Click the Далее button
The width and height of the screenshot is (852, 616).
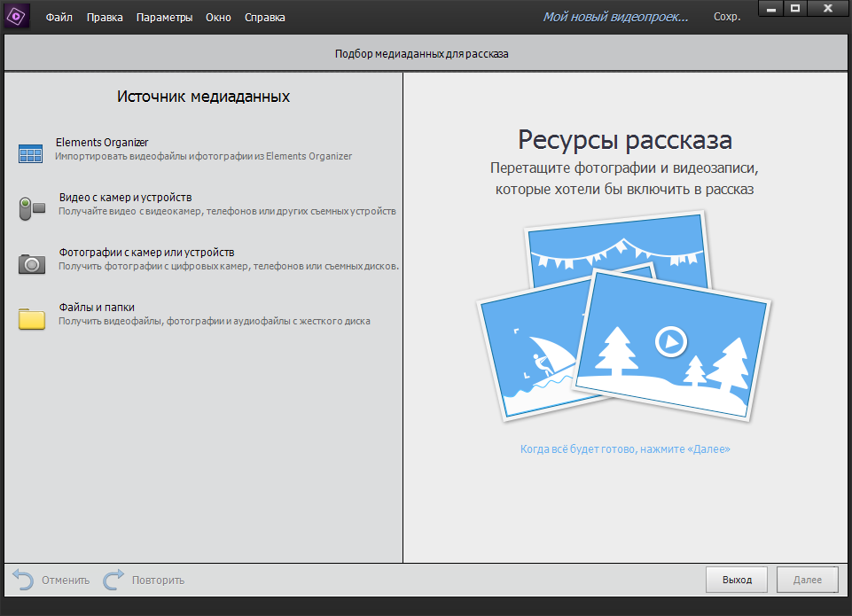[x=806, y=579]
